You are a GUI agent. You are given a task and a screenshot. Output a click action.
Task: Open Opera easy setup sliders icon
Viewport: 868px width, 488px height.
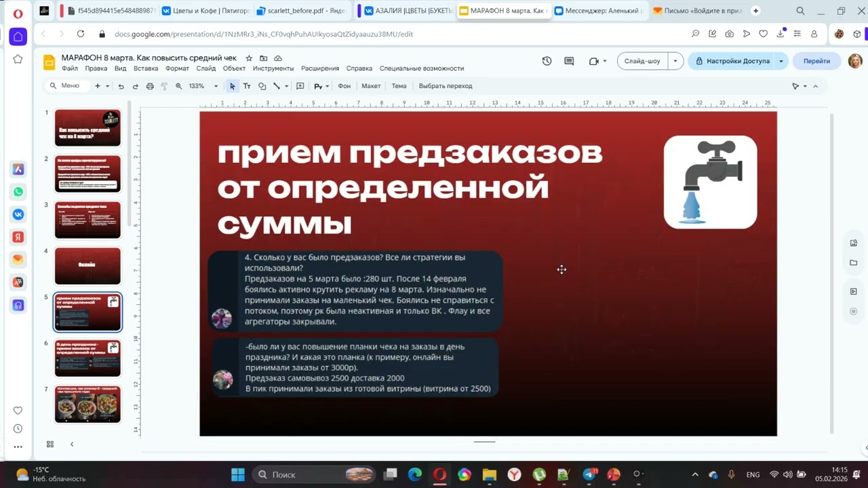(x=797, y=34)
